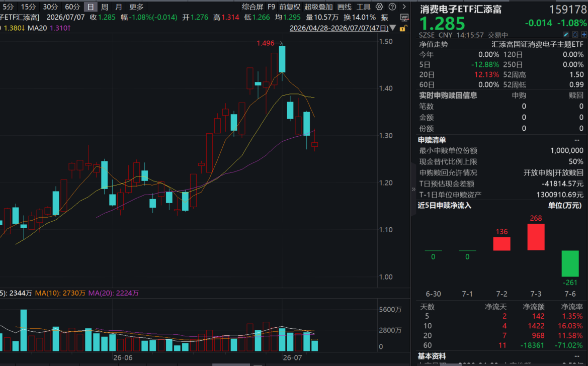
Task: Open date range dropdown triangle
Action: pyautogui.click(x=393, y=28)
